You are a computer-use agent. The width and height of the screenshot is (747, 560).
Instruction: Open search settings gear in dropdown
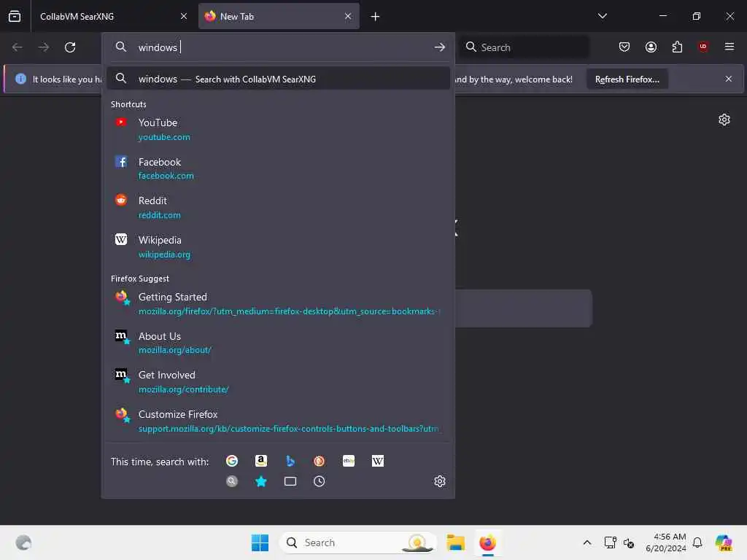click(440, 481)
